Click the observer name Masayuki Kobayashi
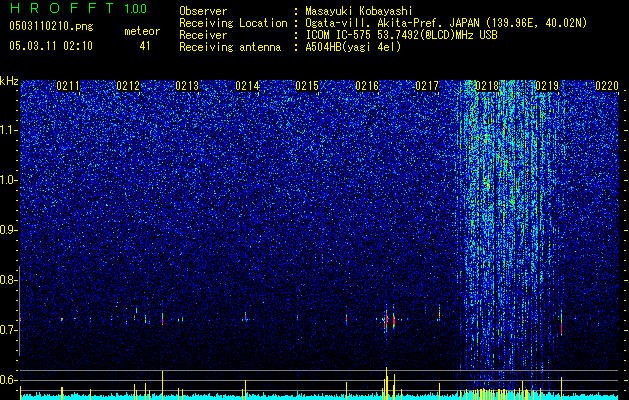Viewport: 629px width, 400px height. click(359, 11)
